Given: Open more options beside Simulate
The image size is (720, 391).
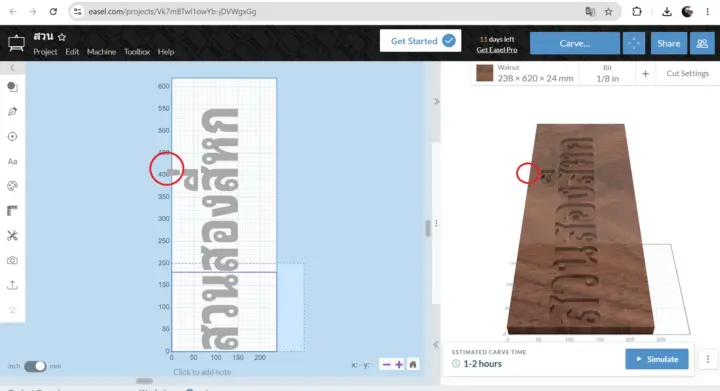Looking at the screenshot, I should 708,359.
